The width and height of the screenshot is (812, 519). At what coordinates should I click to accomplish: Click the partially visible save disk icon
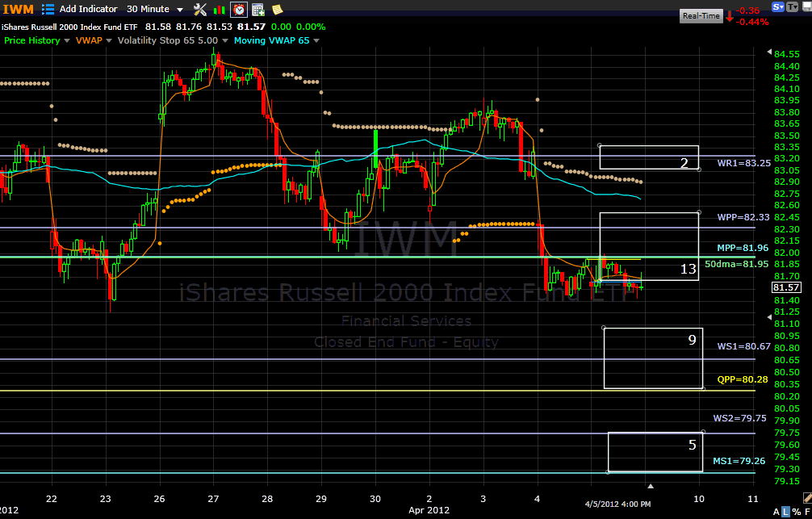click(807, 6)
